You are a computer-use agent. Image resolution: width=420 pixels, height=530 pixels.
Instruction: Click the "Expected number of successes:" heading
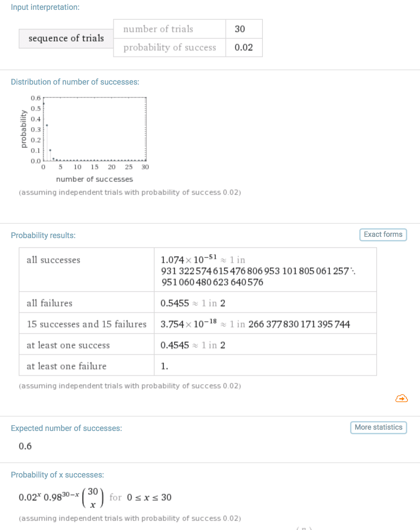click(66, 428)
